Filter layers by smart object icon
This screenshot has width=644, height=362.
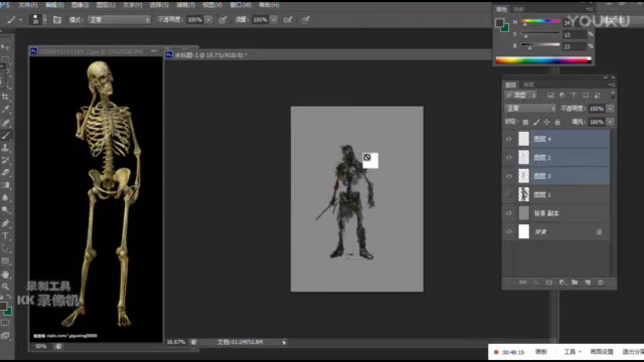click(x=597, y=95)
